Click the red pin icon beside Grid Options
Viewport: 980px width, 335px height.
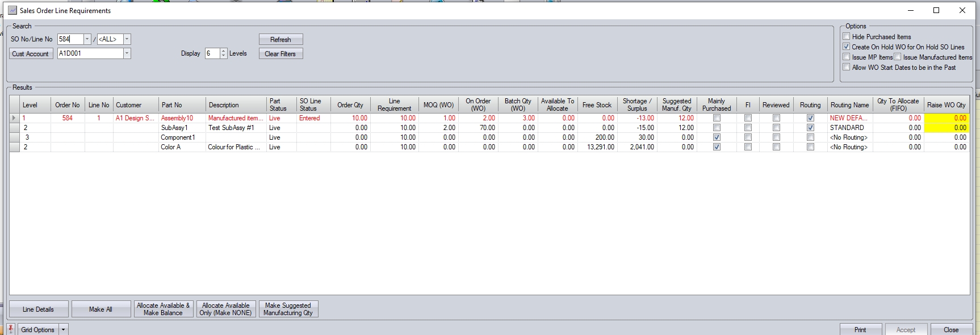[x=11, y=329]
